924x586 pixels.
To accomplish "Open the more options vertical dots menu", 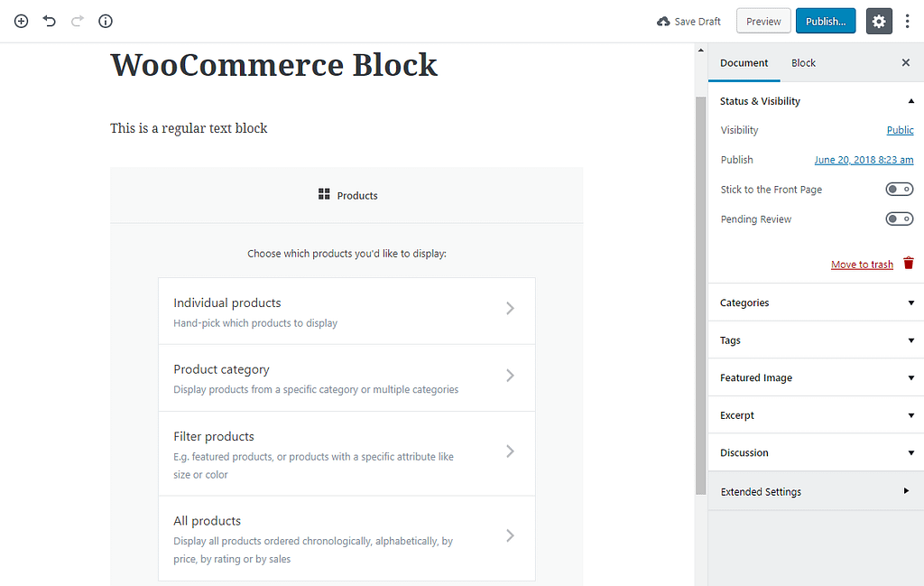I will pos(907,22).
